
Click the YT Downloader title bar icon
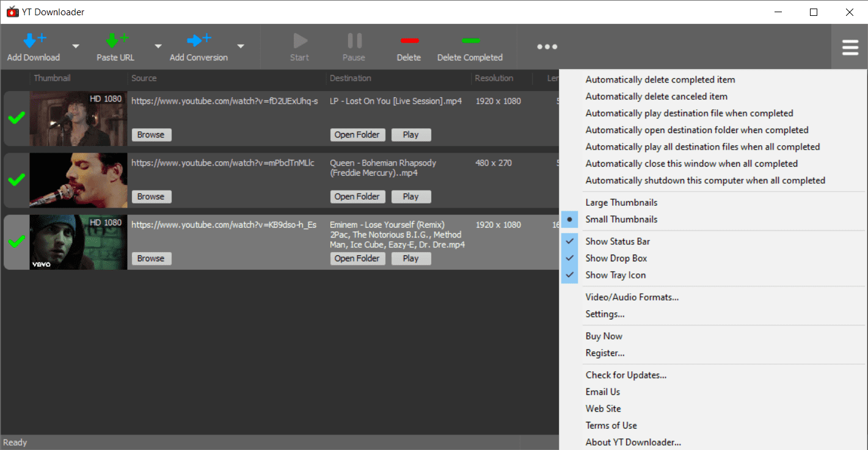point(12,12)
